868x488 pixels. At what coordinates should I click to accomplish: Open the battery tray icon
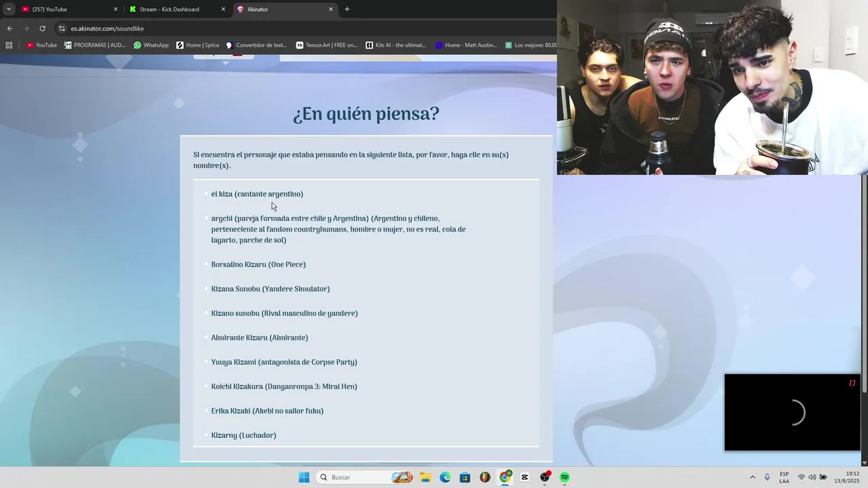[823, 477]
